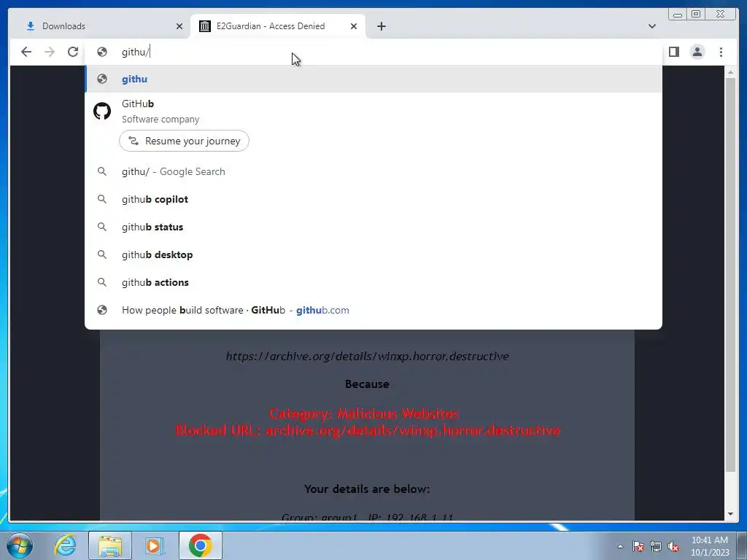Choose github copilot suggestion
The height and width of the screenshot is (560, 747).
pyautogui.click(x=373, y=199)
